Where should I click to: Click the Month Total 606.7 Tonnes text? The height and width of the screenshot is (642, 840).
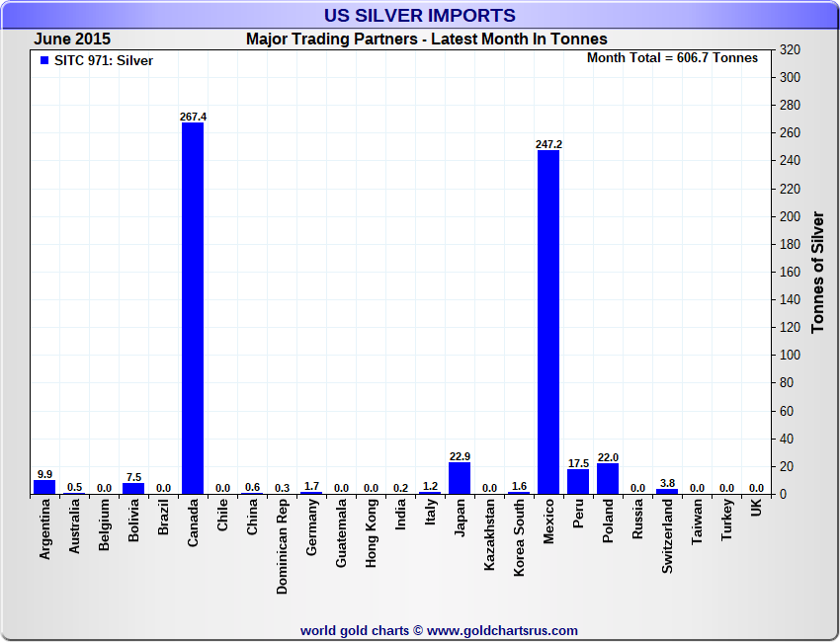tap(672, 58)
